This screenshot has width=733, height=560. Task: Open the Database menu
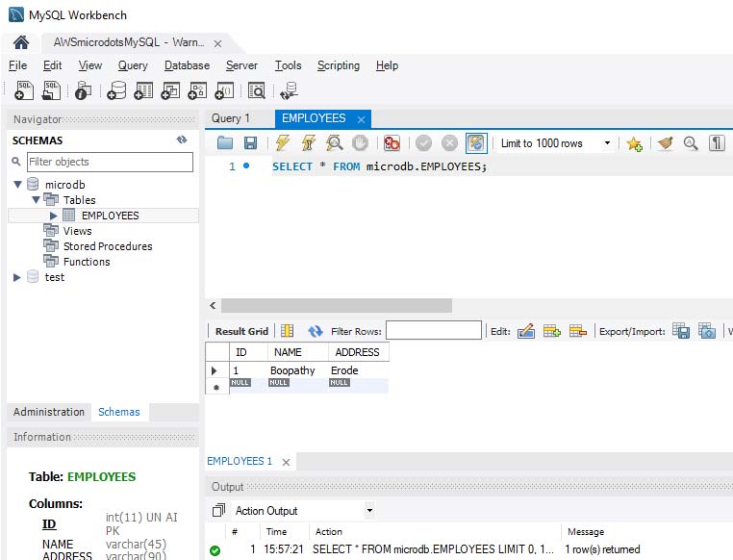pyautogui.click(x=187, y=65)
